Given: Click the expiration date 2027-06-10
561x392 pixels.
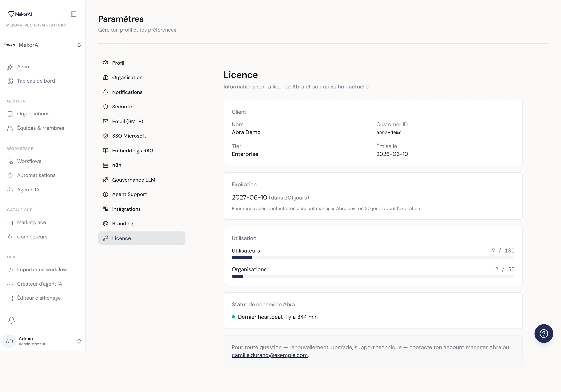Looking at the screenshot, I should (x=249, y=198).
